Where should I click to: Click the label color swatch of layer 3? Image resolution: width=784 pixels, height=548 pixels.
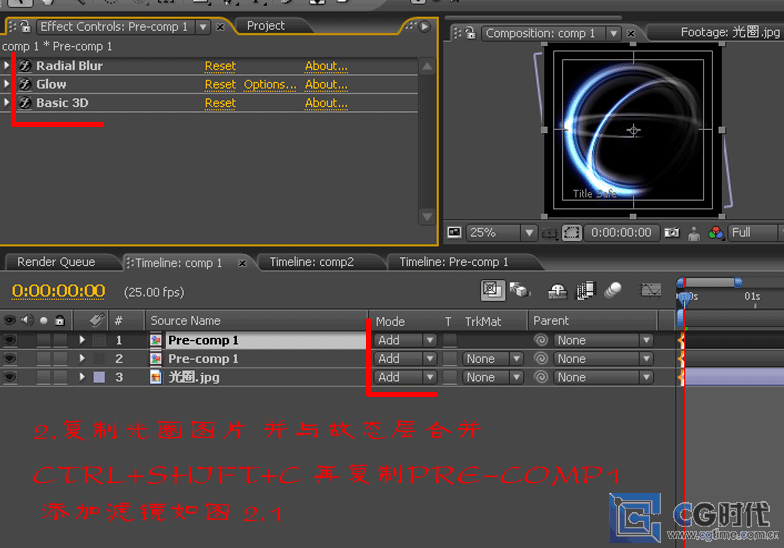(98, 377)
